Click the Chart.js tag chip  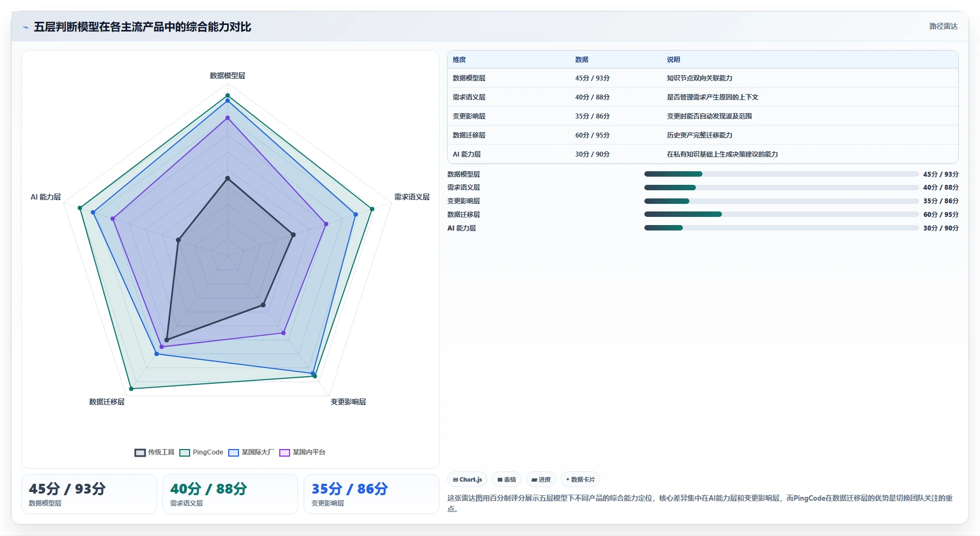(467, 479)
